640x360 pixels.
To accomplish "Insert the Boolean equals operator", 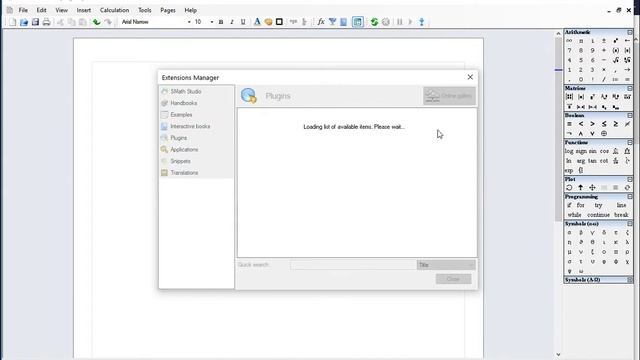I will [569, 124].
